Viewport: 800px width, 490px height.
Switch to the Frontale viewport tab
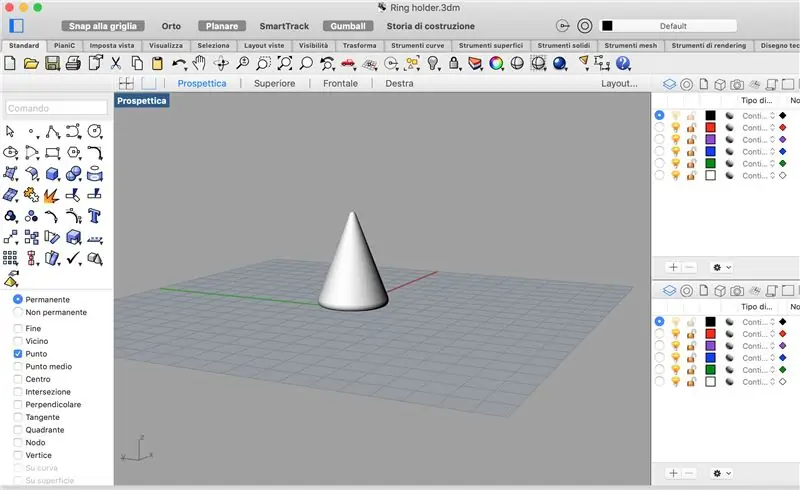pos(340,83)
